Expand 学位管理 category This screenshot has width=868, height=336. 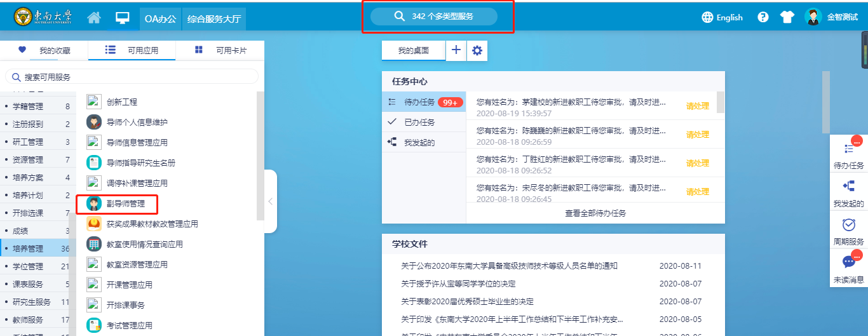29,266
